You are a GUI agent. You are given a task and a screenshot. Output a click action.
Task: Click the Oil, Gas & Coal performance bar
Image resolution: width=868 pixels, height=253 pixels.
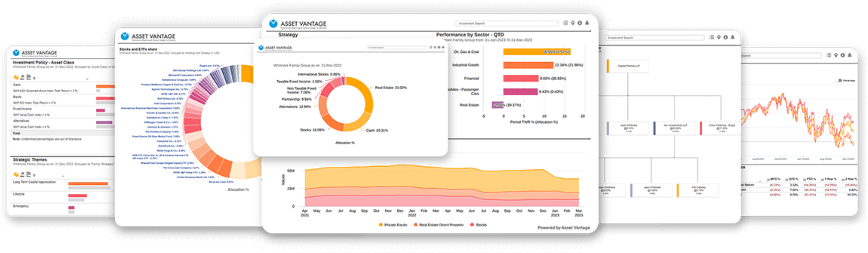click(537, 52)
